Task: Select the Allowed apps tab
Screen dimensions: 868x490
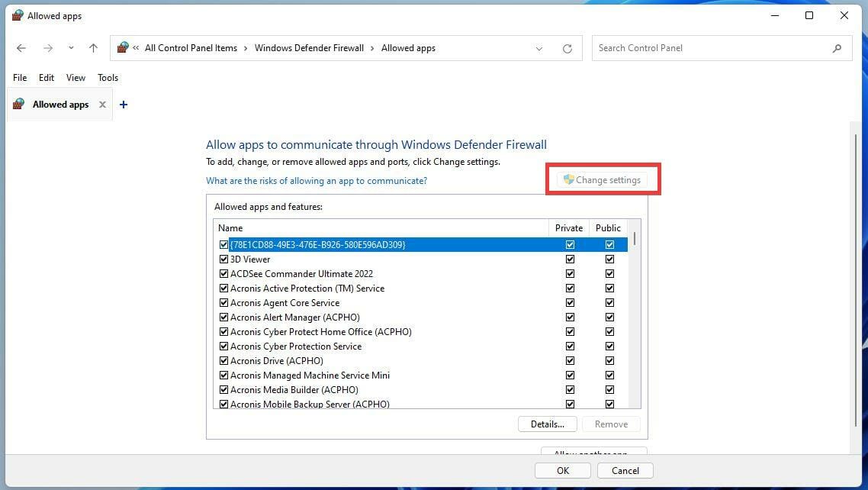Action: 60,104
